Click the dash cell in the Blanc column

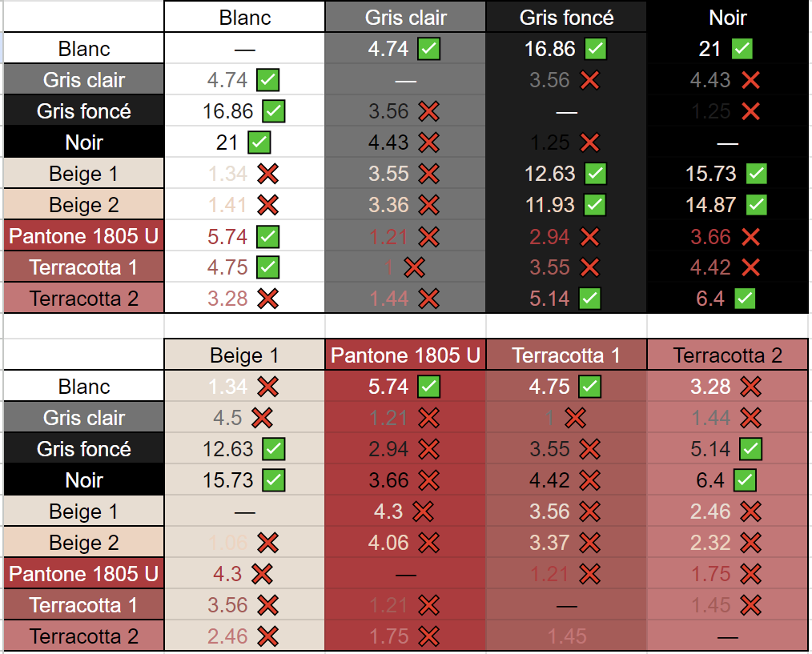click(244, 49)
